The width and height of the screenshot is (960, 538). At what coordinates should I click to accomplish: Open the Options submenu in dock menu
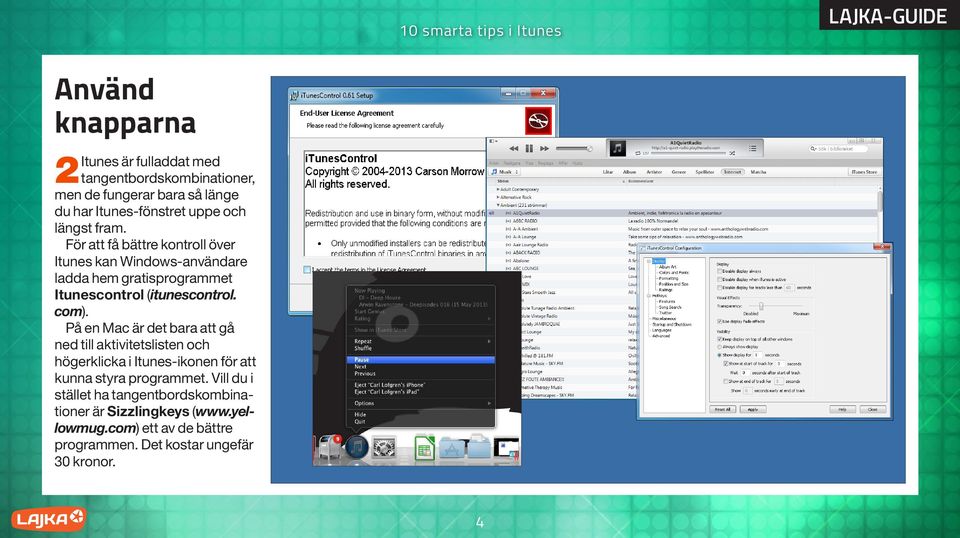421,403
